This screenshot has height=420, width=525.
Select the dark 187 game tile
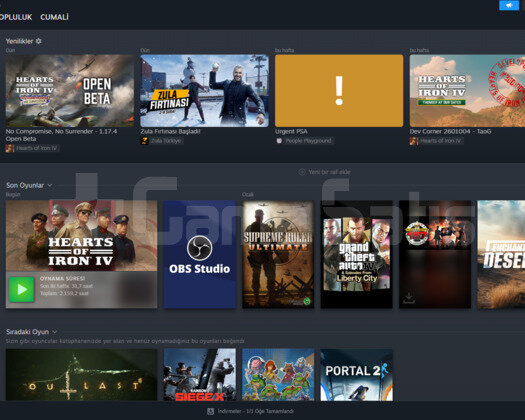435,254
